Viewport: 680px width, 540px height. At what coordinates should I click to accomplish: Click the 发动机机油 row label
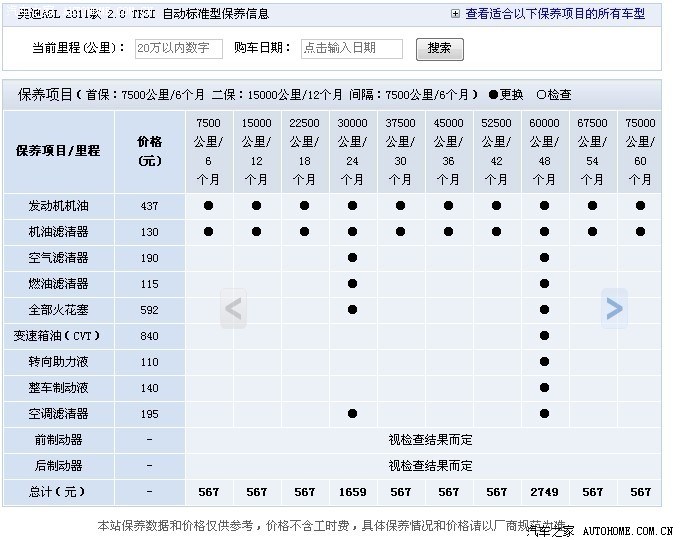pos(58,206)
